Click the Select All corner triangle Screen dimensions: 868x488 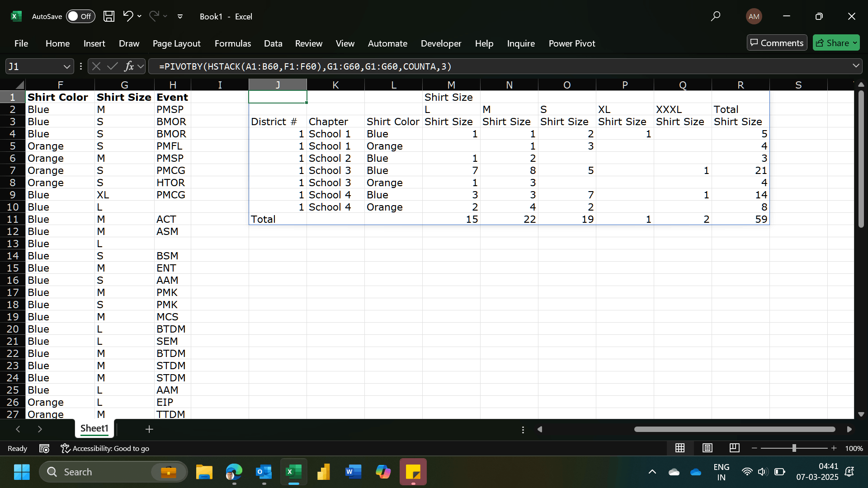point(19,85)
